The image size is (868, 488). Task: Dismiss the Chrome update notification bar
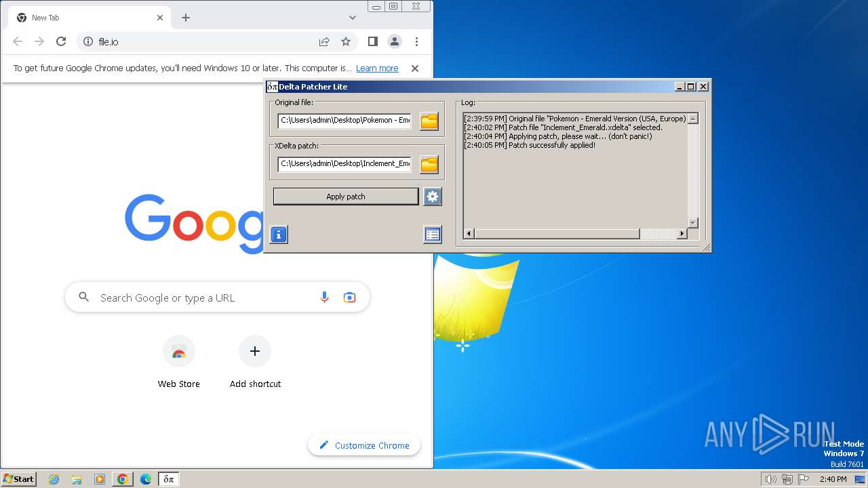point(415,68)
